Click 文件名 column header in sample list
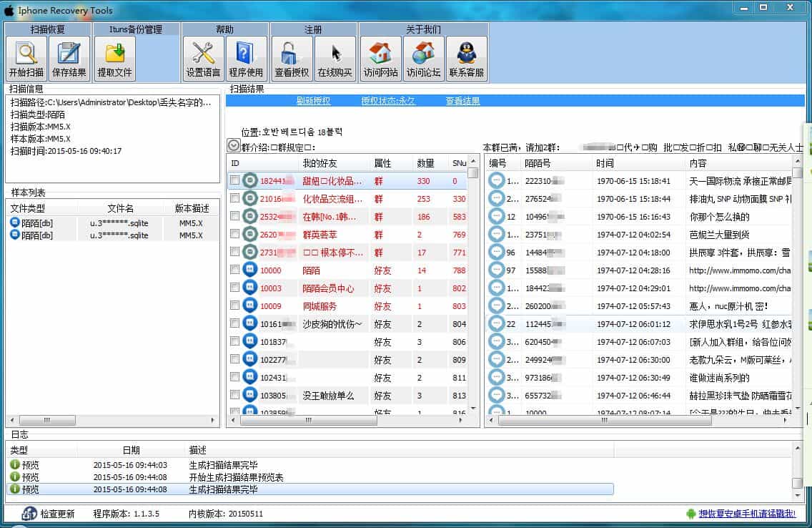The width and height of the screenshot is (812, 528). [120, 208]
